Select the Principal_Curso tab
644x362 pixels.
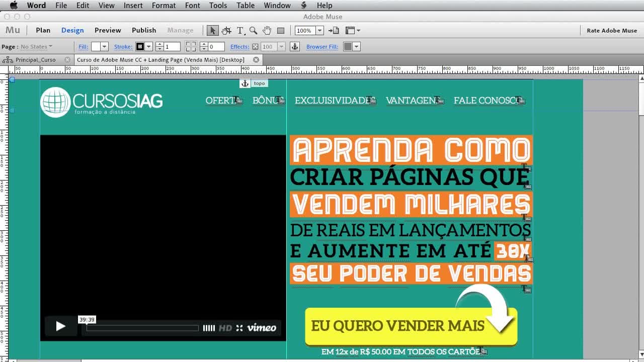click(x=36, y=60)
